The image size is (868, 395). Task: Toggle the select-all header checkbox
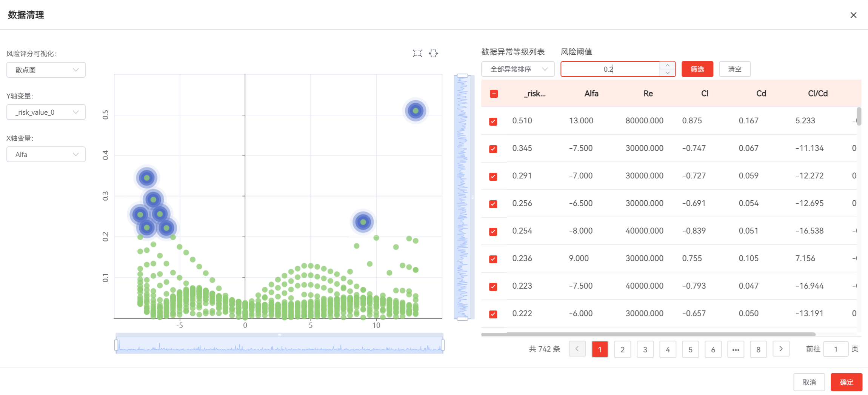click(494, 94)
